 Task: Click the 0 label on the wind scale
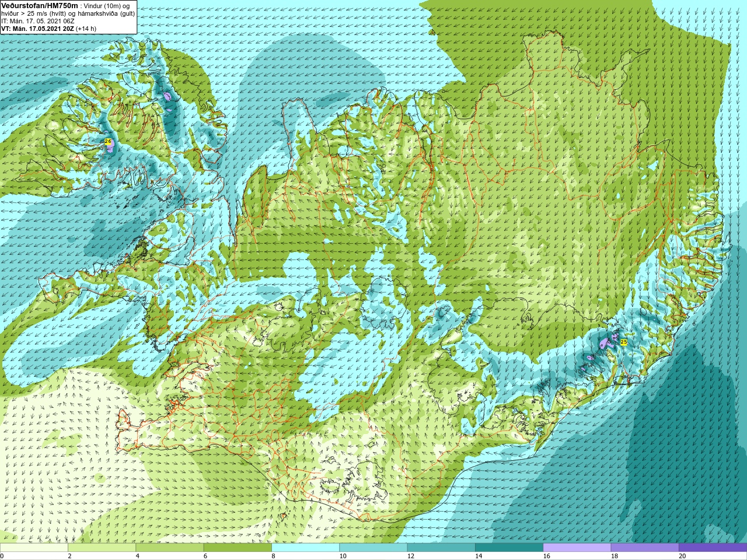[x=2, y=556]
